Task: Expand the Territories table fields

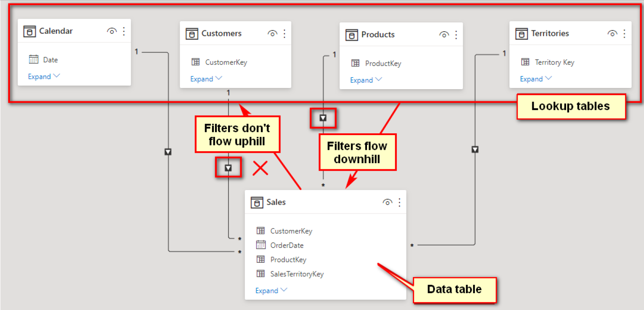Action: (536, 79)
